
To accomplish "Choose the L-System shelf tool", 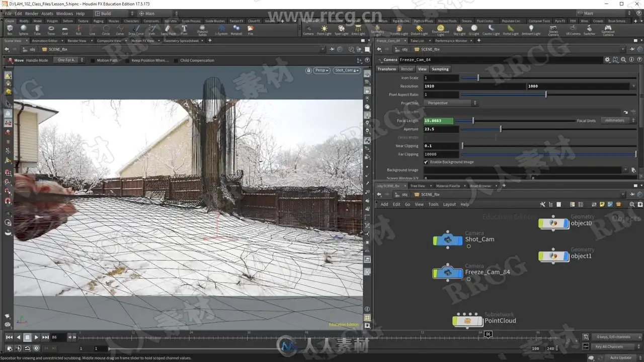I will 221,30.
